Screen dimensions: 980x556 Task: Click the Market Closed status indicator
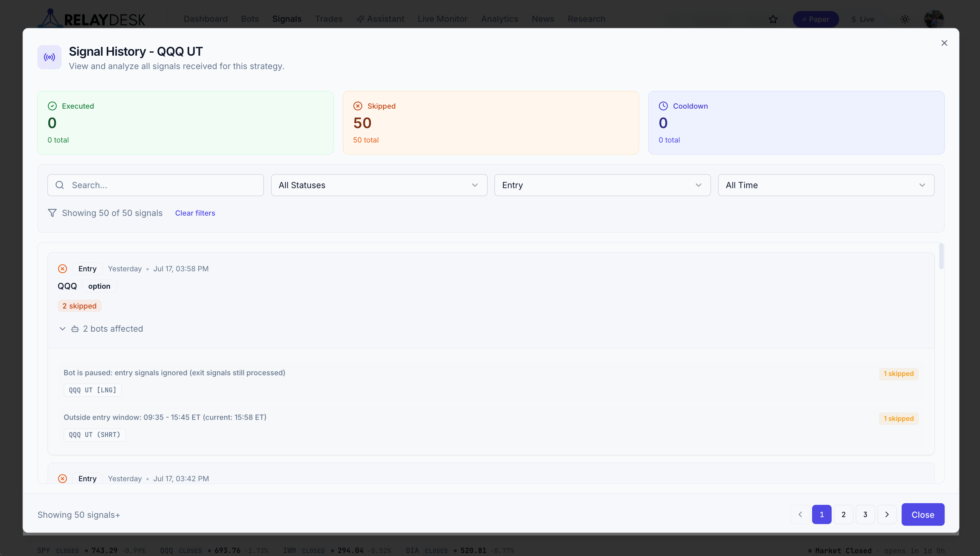tap(839, 550)
